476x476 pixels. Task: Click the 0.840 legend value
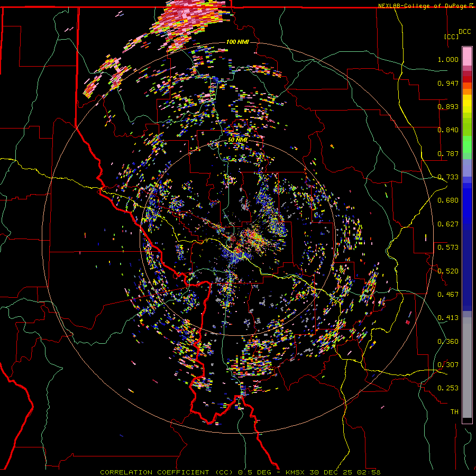click(x=448, y=130)
